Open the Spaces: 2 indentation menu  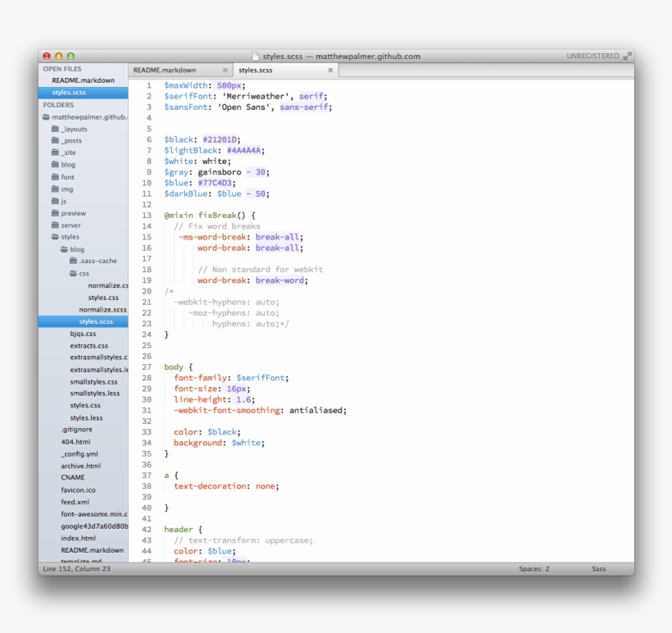(x=534, y=568)
